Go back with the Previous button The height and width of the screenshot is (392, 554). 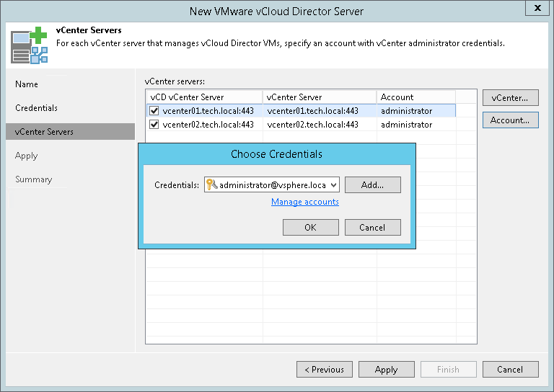[325, 370]
